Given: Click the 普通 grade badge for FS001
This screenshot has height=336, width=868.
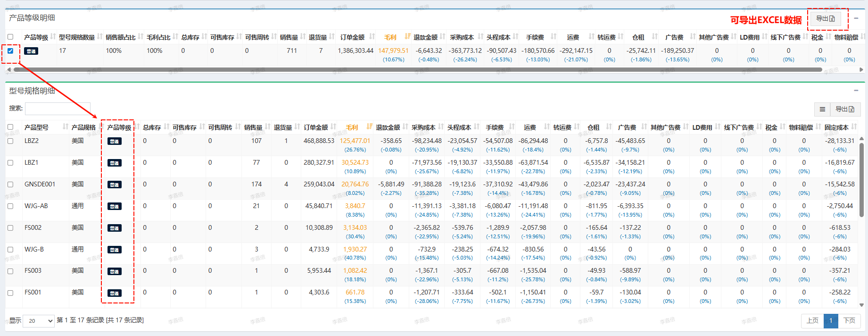Looking at the screenshot, I should tap(114, 293).
